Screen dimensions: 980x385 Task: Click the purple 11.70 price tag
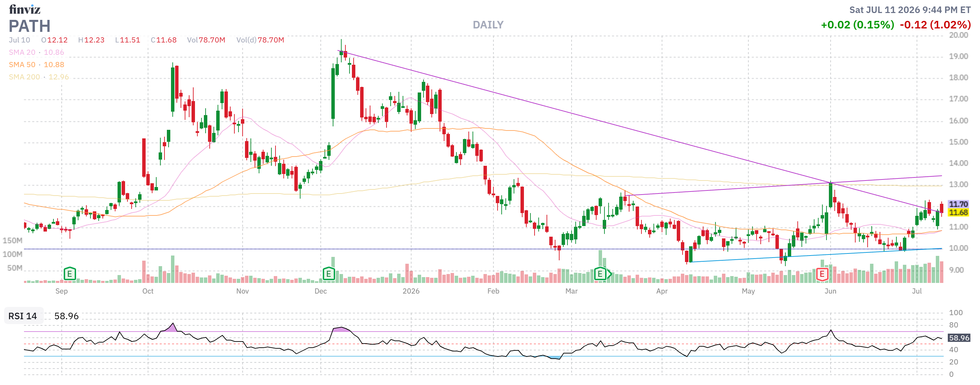[958, 204]
